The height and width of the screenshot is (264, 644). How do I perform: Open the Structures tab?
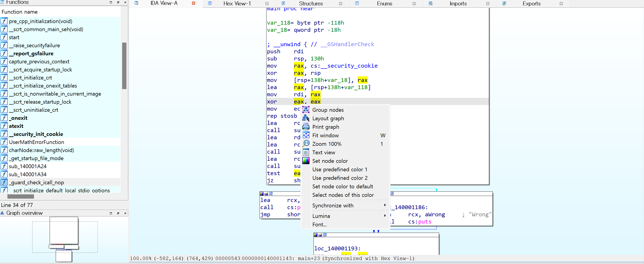click(311, 4)
